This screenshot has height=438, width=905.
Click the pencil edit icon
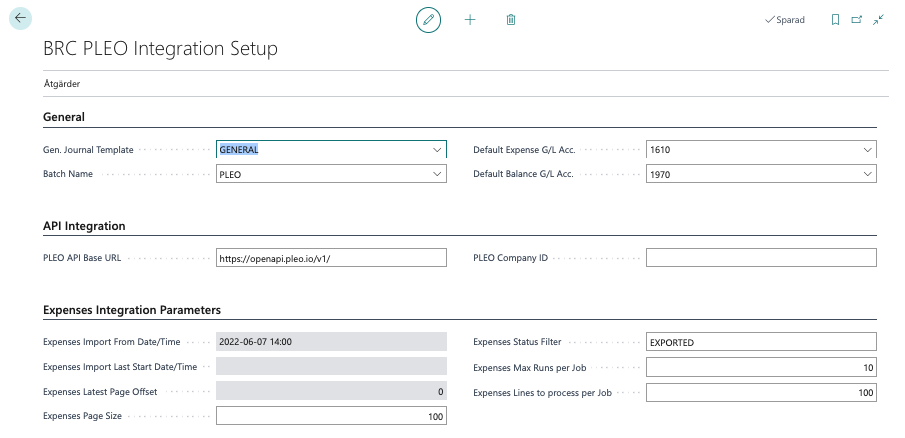pyautogui.click(x=428, y=20)
